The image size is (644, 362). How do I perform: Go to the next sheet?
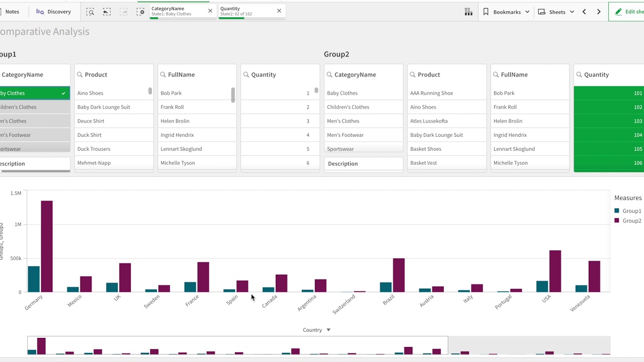tap(599, 12)
